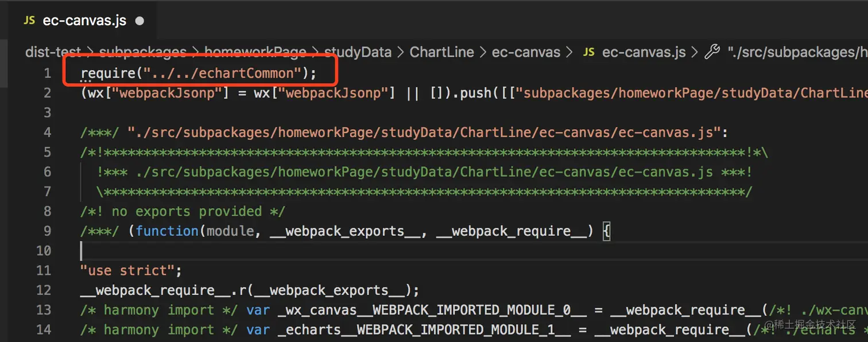Click the opening brace ending line 9
The width and height of the screenshot is (868, 342).
point(607,231)
